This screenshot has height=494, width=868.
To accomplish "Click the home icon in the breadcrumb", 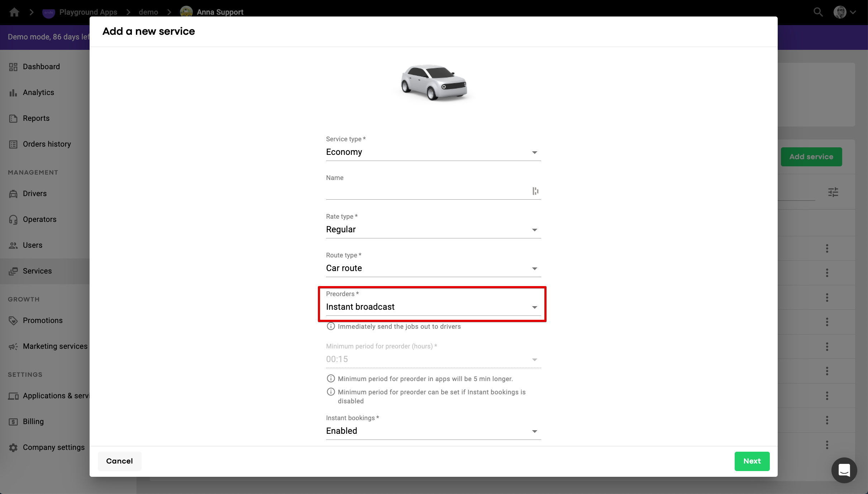I will (14, 12).
